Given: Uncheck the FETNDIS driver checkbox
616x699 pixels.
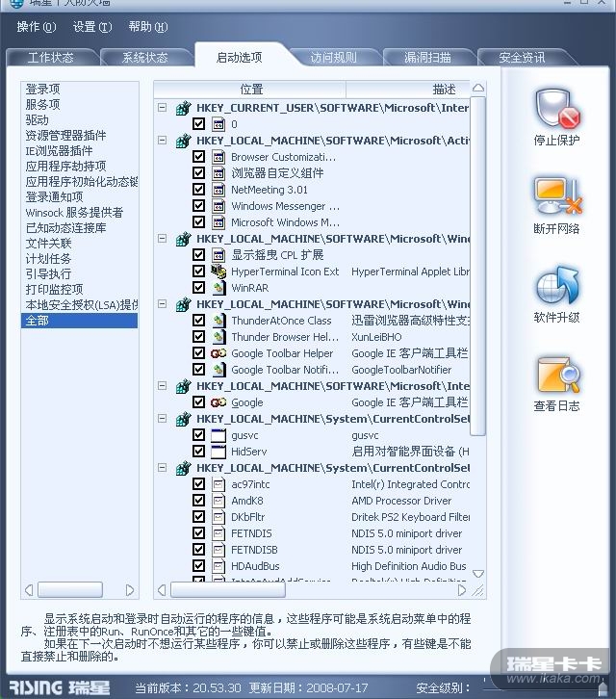Looking at the screenshot, I should (x=199, y=533).
